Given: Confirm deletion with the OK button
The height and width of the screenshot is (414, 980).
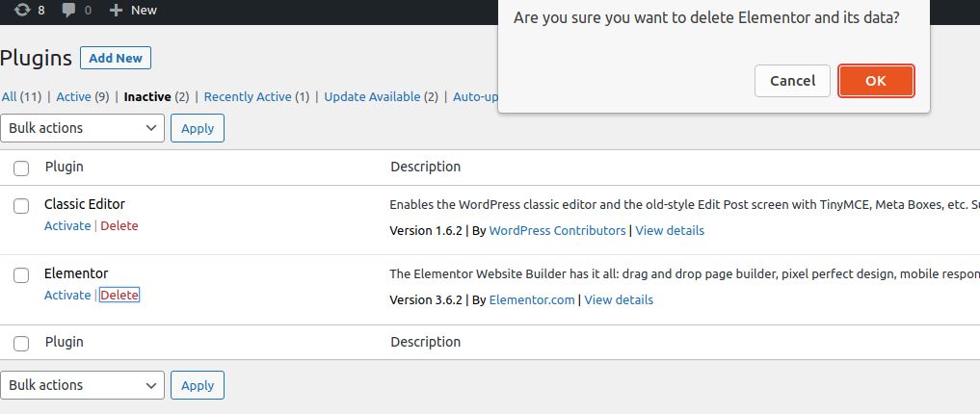Looking at the screenshot, I should click(x=876, y=81).
